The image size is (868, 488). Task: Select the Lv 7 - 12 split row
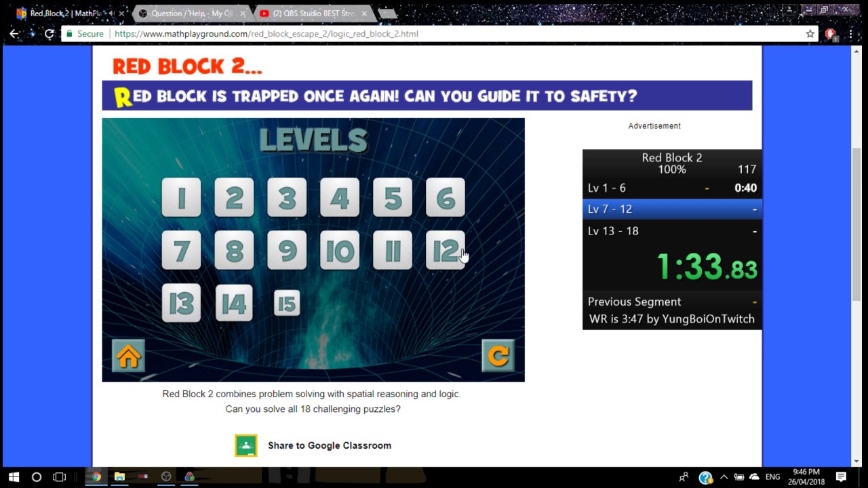point(672,209)
